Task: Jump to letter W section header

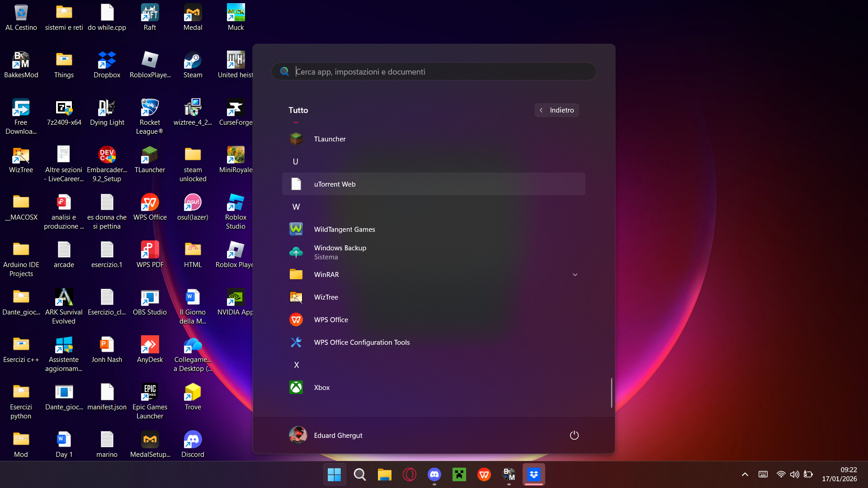Action: click(x=296, y=206)
